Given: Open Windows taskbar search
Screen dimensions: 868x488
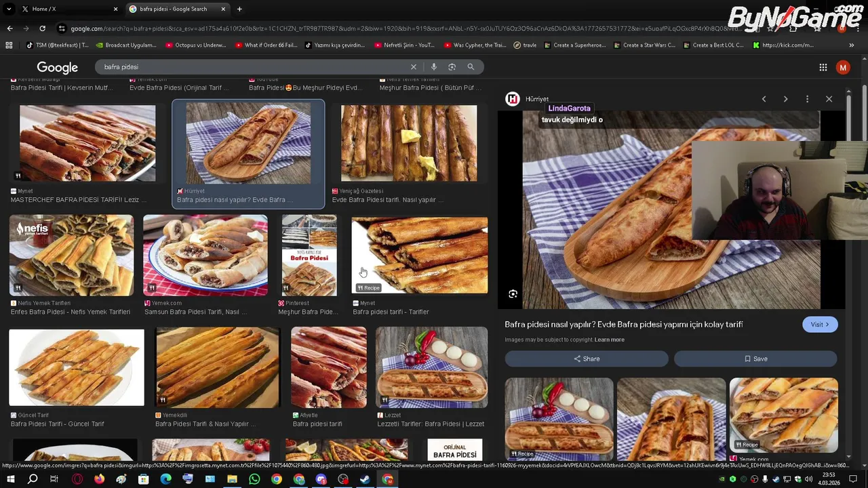Looking at the screenshot, I should [x=33, y=479].
